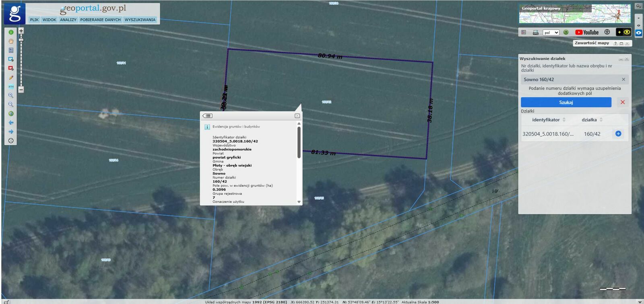Toggle high contrast yellow eye mode
This screenshot has height=304, width=644.
point(623,32)
